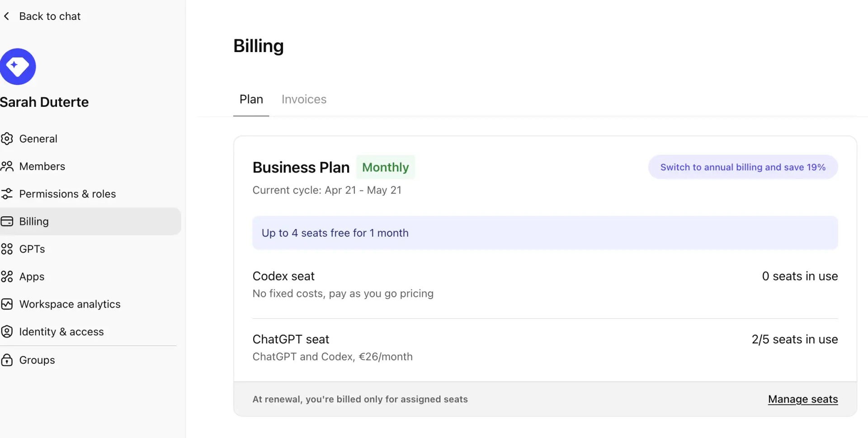Screen dimensions: 868x438
Task: Click 'No fixed costs, pay as you go pricing'
Action: point(343,293)
